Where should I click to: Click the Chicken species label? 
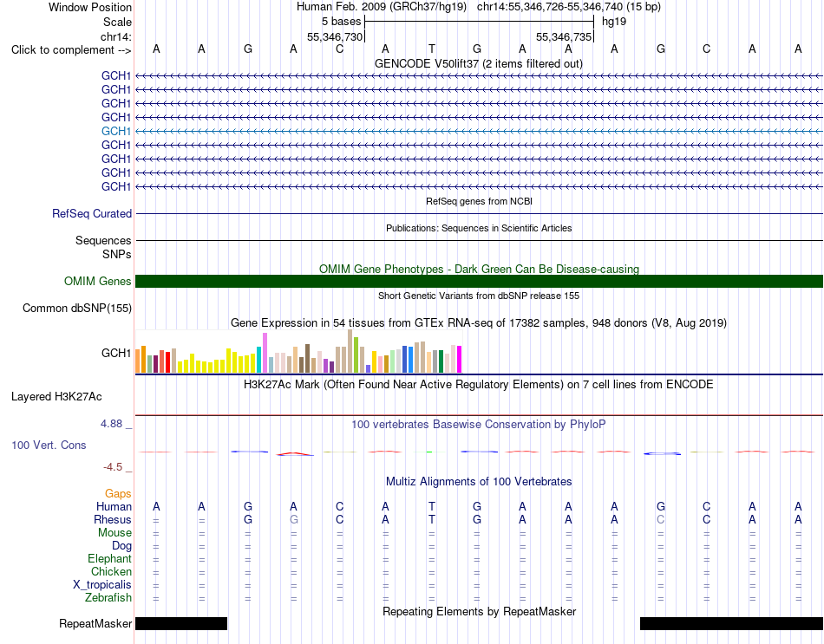point(111,571)
